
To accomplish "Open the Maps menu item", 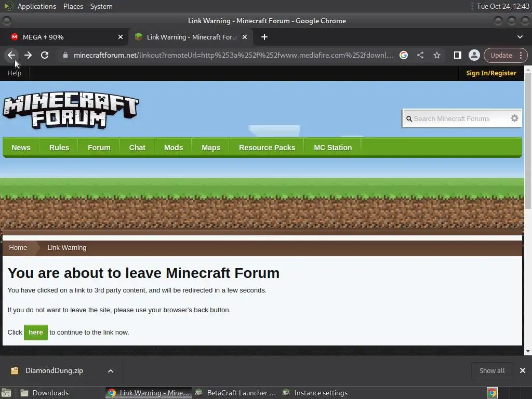I will (211, 148).
